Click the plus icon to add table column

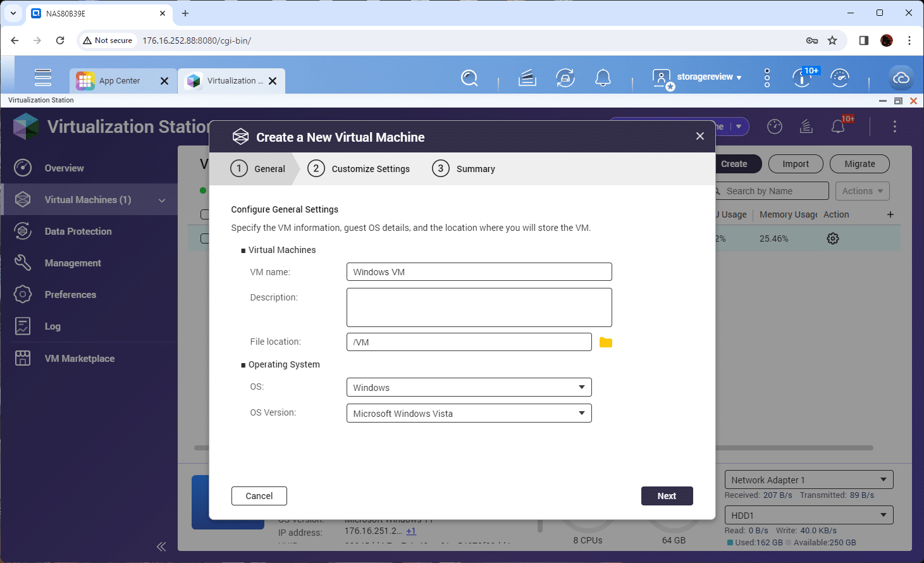[890, 214]
